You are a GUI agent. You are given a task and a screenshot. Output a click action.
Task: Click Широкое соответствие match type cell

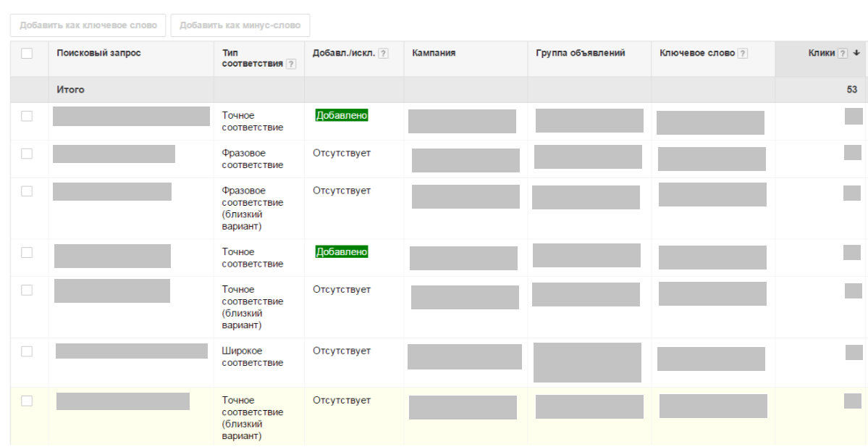[x=252, y=356]
